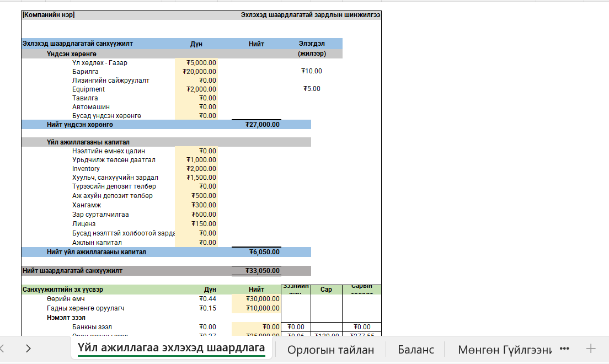
Task: Click the Inventory amount cell
Action: coord(196,169)
